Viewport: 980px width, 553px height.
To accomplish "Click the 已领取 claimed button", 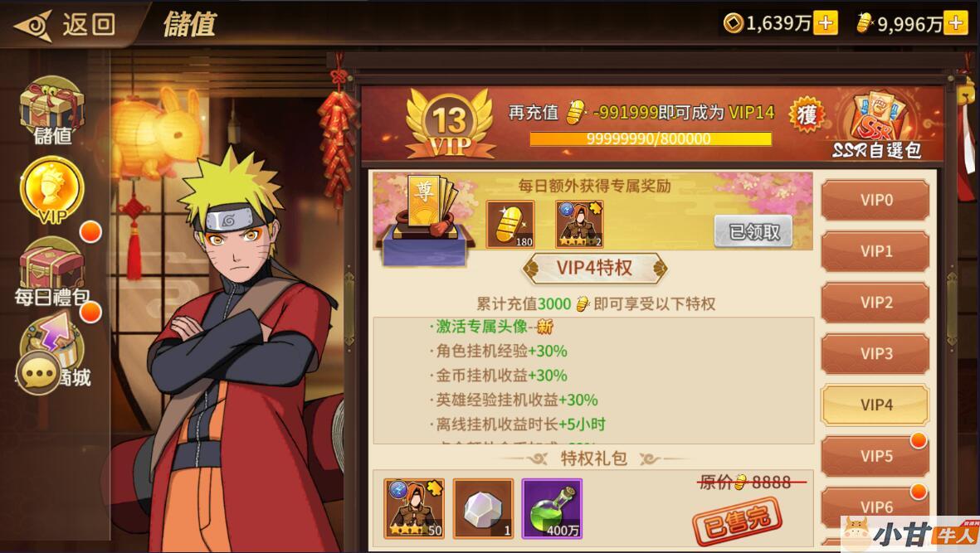I will point(753,231).
